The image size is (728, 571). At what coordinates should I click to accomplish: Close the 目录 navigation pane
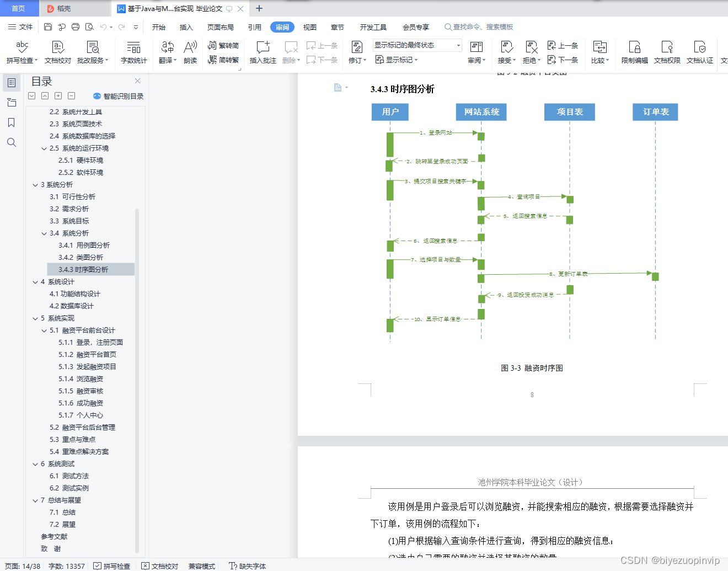click(137, 81)
